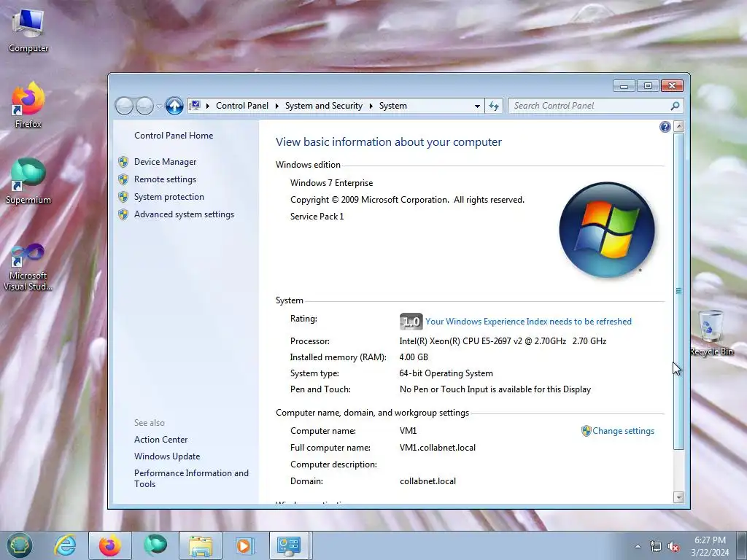Image resolution: width=747 pixels, height=560 pixels.
Task: Click the Forward navigation button
Action: click(144, 106)
